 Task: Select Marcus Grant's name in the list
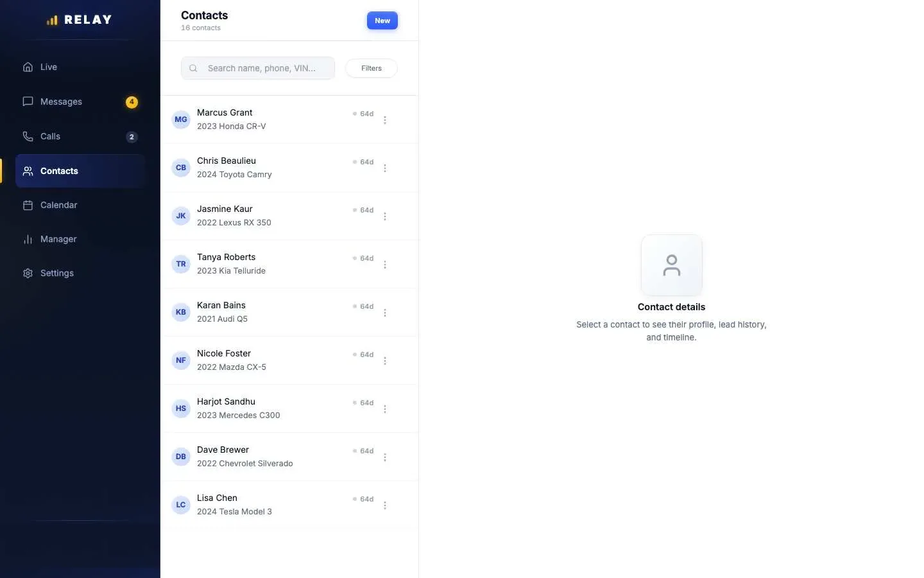tap(225, 112)
